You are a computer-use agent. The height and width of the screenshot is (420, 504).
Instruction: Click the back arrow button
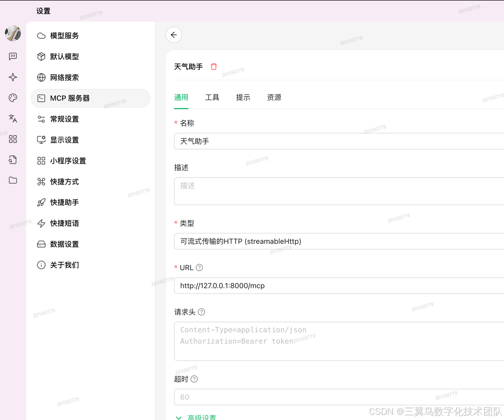(x=174, y=35)
